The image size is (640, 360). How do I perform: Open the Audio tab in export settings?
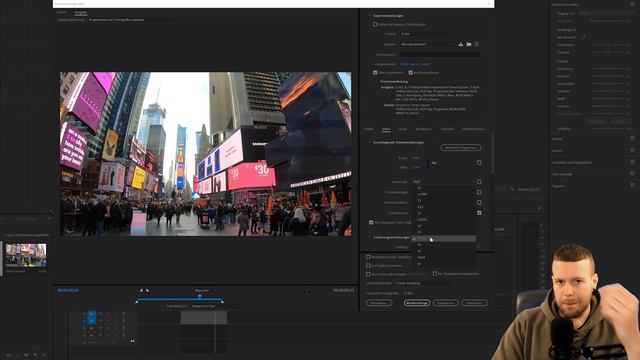(x=402, y=129)
